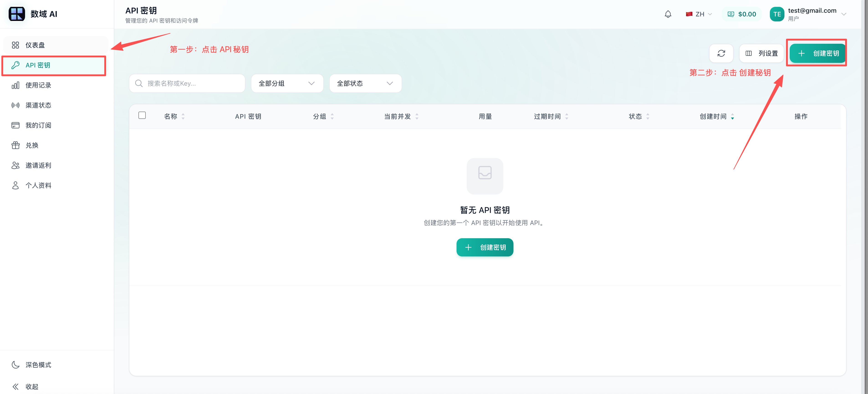
Task: Click the subscription card icon
Action: coord(15,125)
